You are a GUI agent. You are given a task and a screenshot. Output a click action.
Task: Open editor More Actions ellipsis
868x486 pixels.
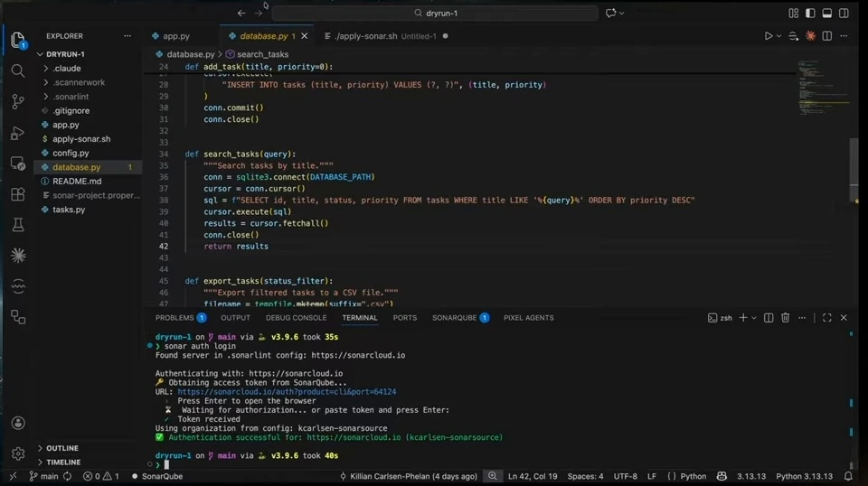tap(844, 36)
